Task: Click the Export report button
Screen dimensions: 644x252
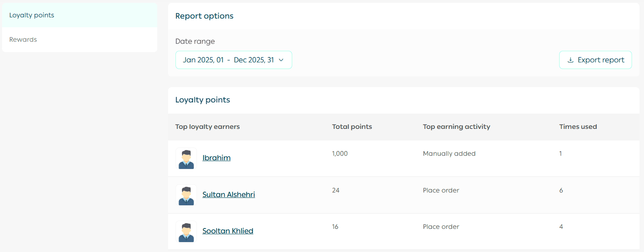Action: click(596, 60)
